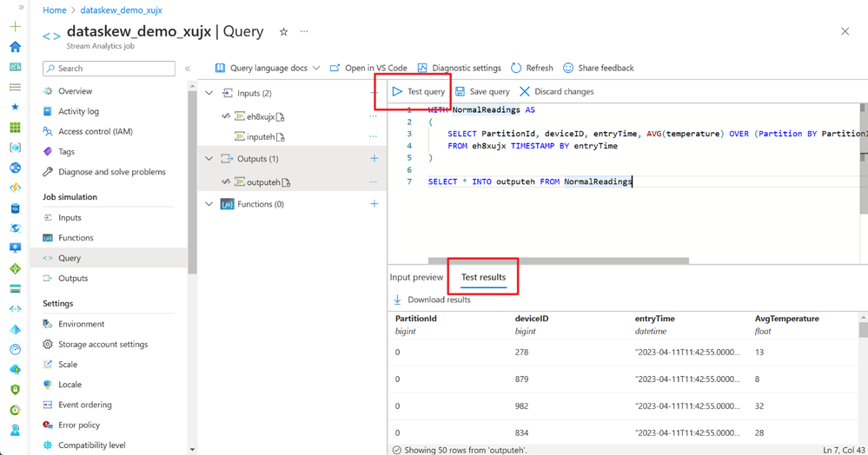The width and height of the screenshot is (868, 455).
Task: Collapse the Outputs (1) tree node
Action: coord(209,158)
